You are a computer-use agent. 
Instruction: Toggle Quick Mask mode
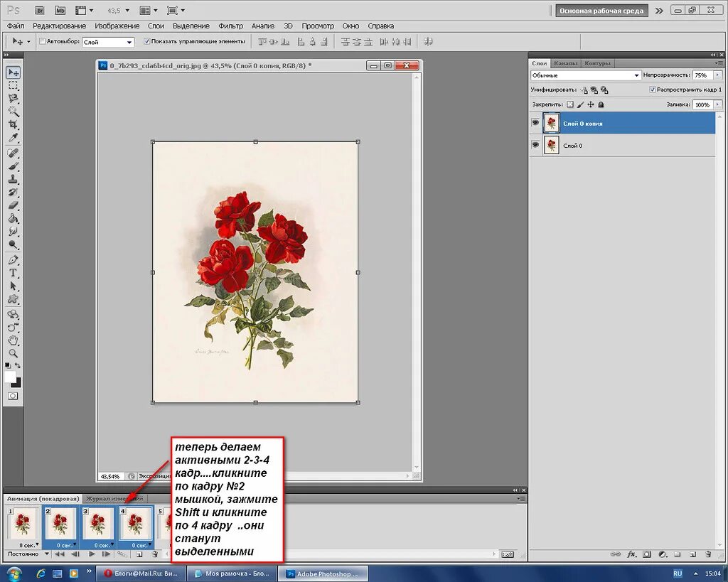pyautogui.click(x=13, y=396)
